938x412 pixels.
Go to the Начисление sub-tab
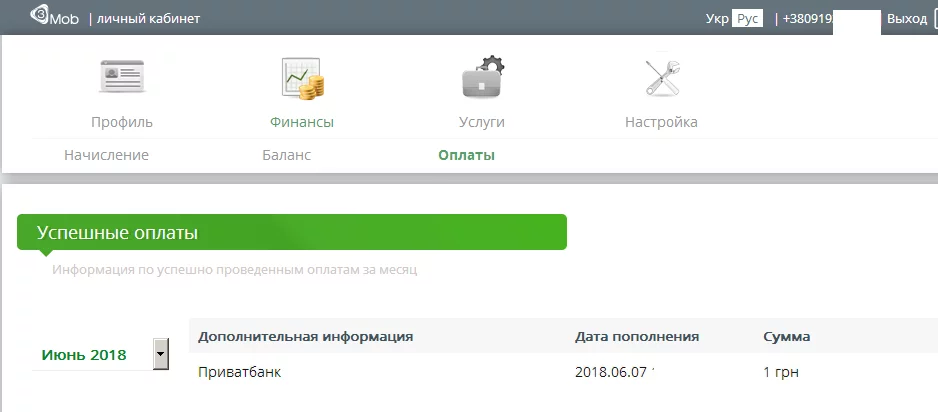[106, 155]
